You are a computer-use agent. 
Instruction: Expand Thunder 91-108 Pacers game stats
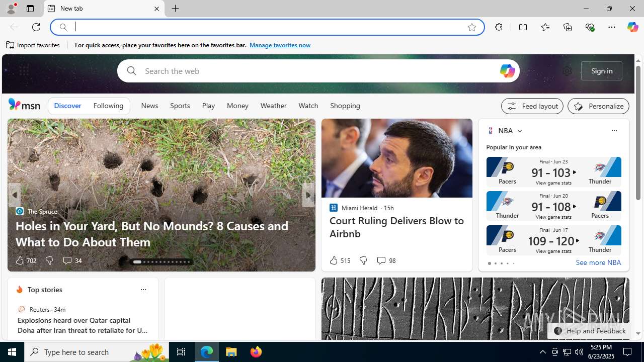tap(553, 206)
